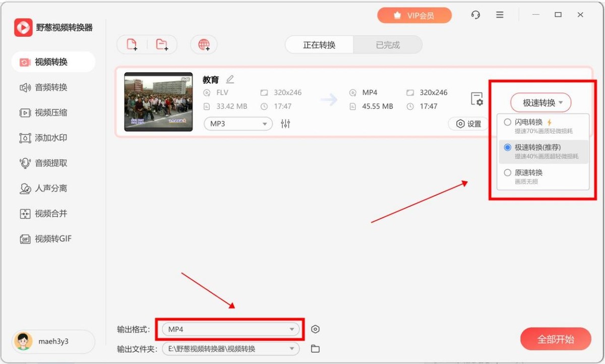
Task: Open 视频压缩 in the sidebar
Action: [51, 112]
